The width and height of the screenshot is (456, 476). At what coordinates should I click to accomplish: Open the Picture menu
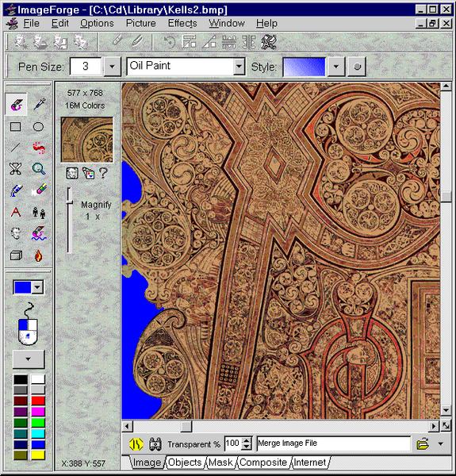(141, 23)
